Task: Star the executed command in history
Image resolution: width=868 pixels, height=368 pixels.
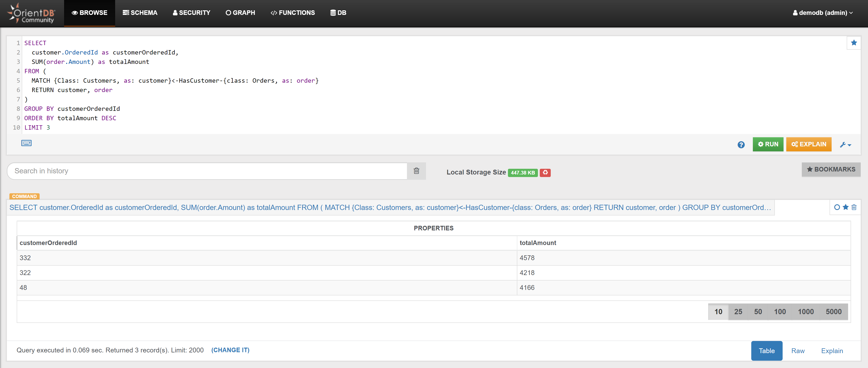Action: (845, 207)
